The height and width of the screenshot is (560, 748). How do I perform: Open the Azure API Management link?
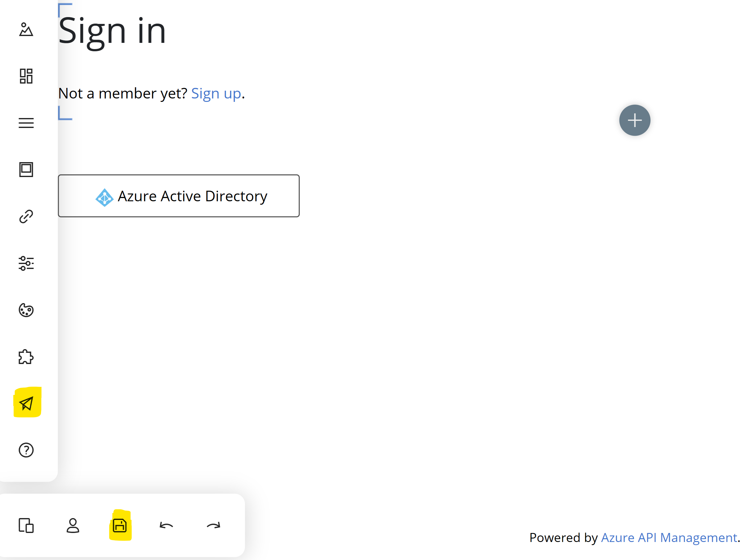click(x=669, y=537)
